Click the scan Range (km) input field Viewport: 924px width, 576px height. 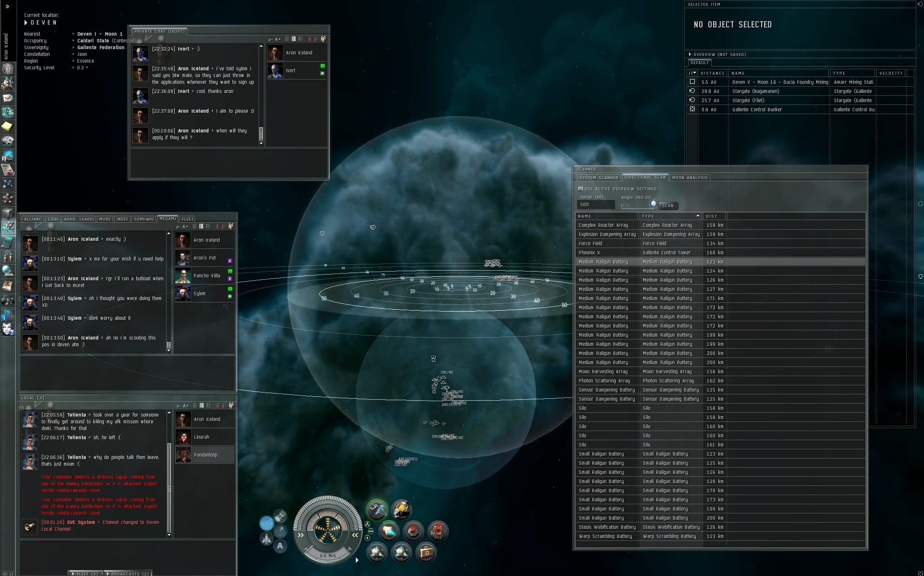tap(596, 205)
